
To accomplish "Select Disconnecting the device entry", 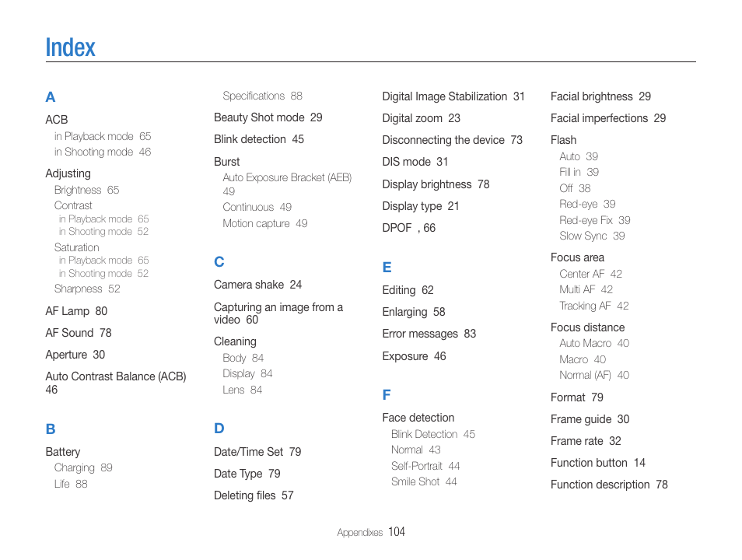I will tap(453, 140).
